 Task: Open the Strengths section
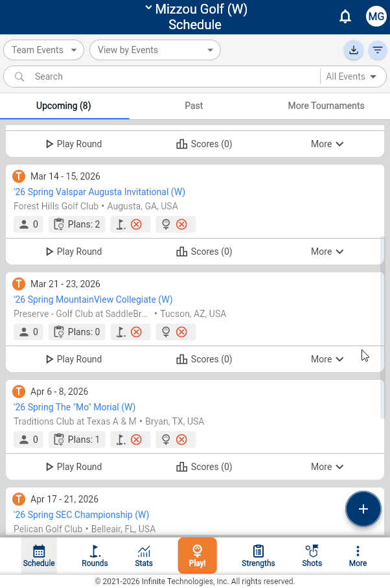click(258, 556)
